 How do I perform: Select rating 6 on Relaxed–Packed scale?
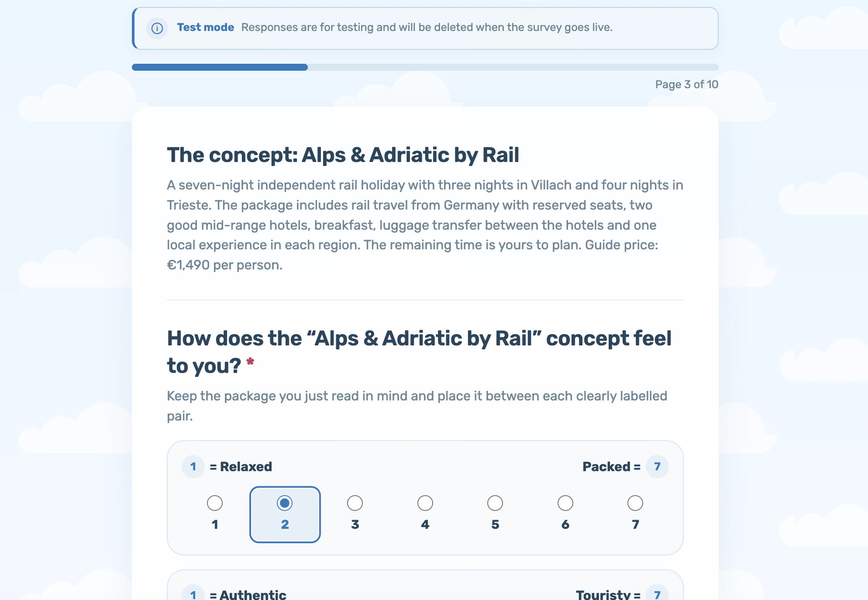coord(565,514)
